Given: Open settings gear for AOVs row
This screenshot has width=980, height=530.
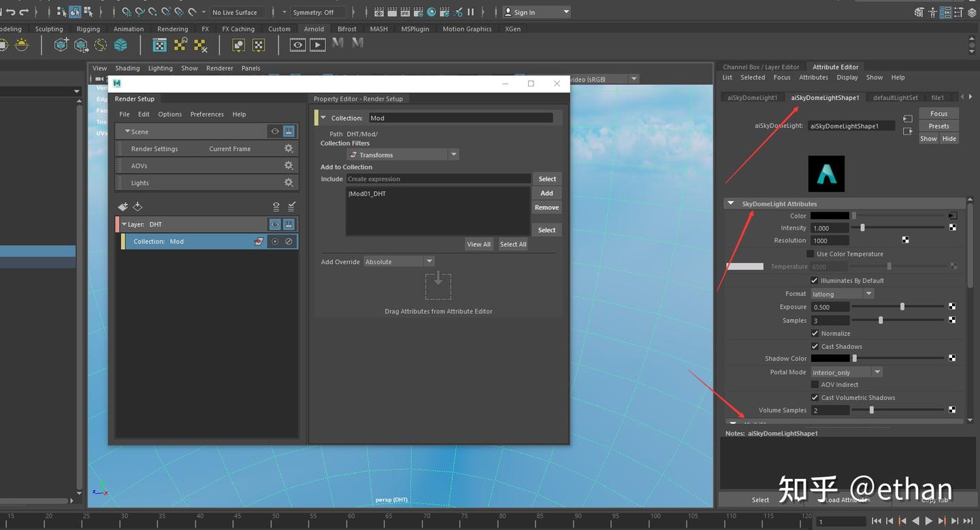Looking at the screenshot, I should point(289,165).
